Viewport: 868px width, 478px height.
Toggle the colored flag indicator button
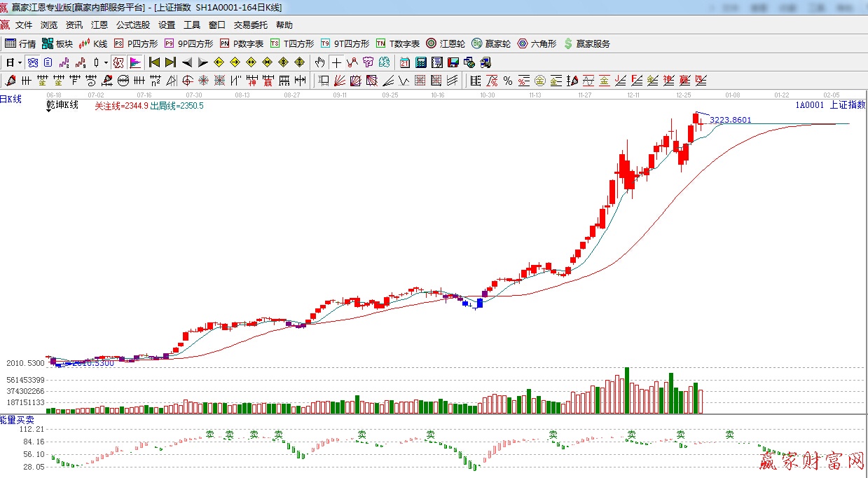tap(135, 62)
